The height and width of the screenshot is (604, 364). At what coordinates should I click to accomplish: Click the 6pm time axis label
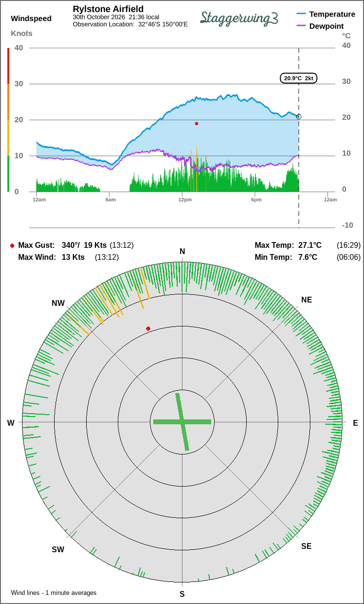[256, 199]
